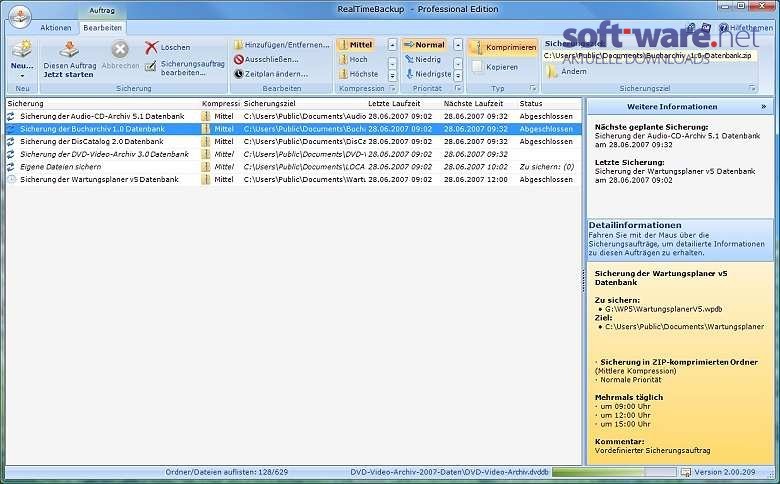
Task: Click the Auftrag contextual tab header
Action: point(102,10)
